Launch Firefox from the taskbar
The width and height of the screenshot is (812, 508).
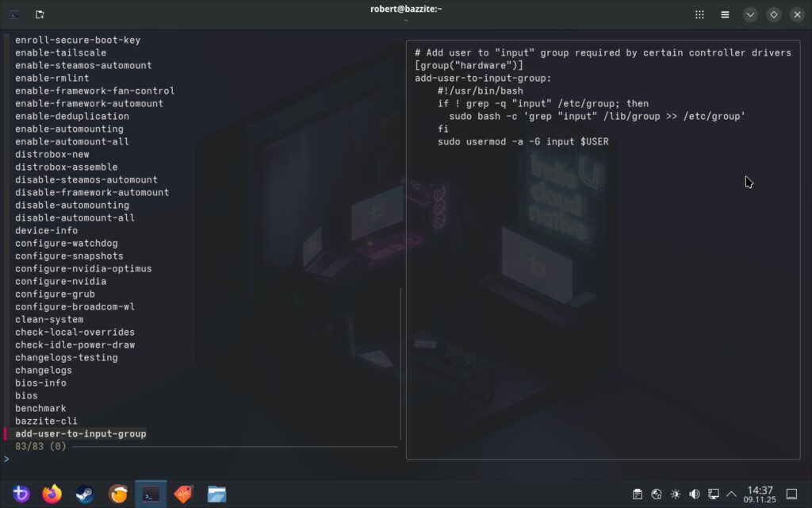click(52, 494)
